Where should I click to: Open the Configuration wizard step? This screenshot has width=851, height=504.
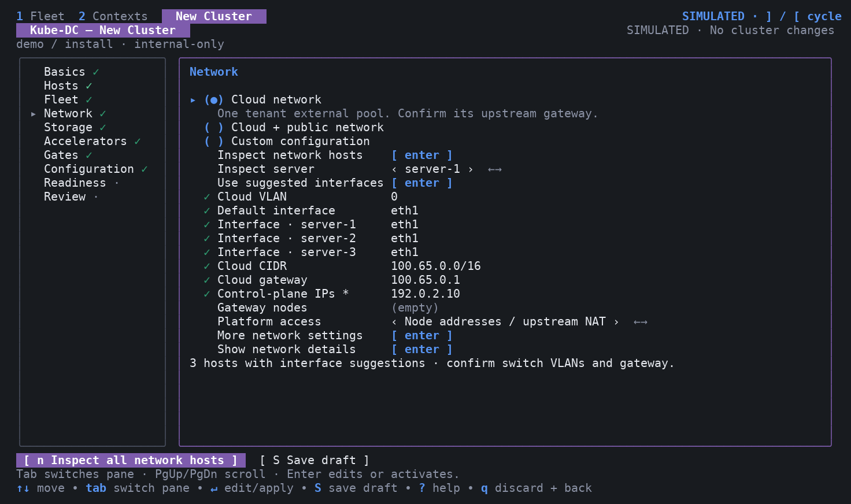pos(96,169)
